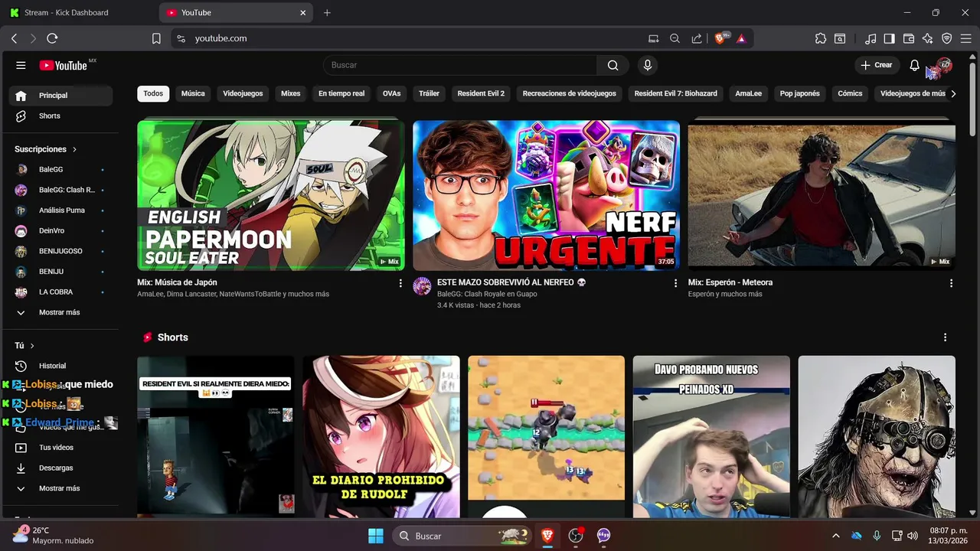The image size is (980, 551).
Task: Open Brave Wallet icon
Action: [909, 38]
